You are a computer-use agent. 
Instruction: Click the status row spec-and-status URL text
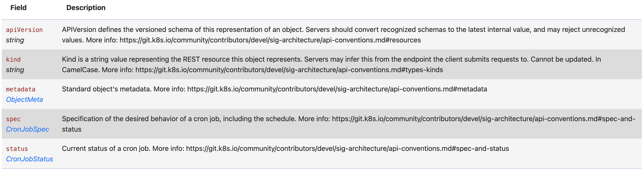pos(348,148)
